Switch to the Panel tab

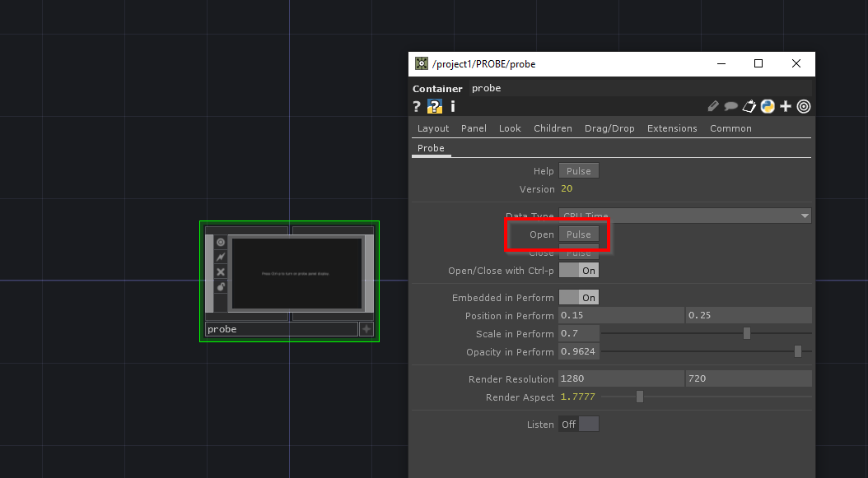click(x=474, y=128)
